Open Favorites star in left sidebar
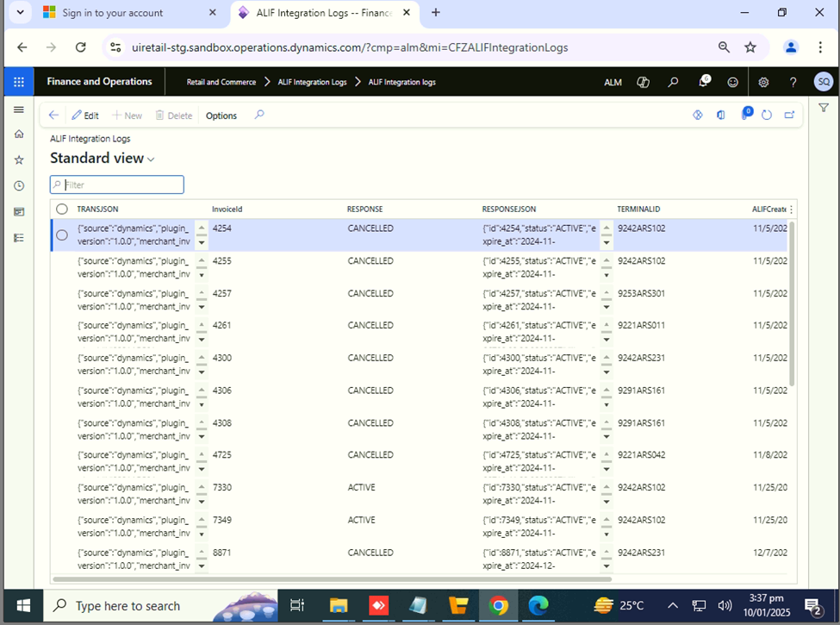This screenshot has height=625, width=840. [x=19, y=159]
